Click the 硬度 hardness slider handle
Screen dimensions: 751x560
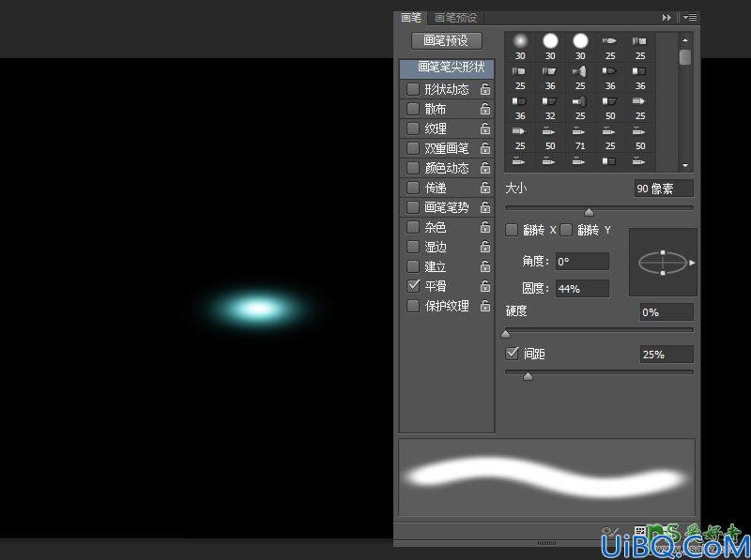click(x=506, y=334)
